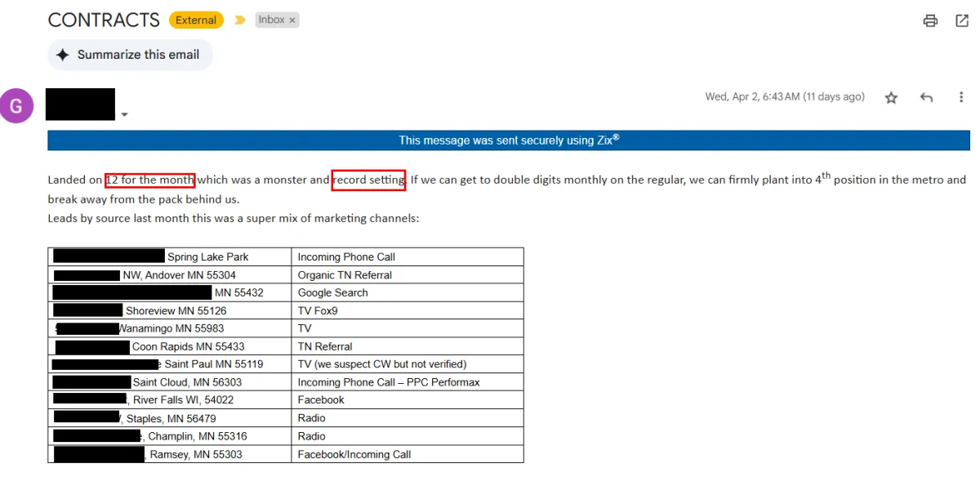Image resolution: width=980 pixels, height=477 pixels.
Task: Select the TV (we suspect CW) cell
Action: coord(408,364)
